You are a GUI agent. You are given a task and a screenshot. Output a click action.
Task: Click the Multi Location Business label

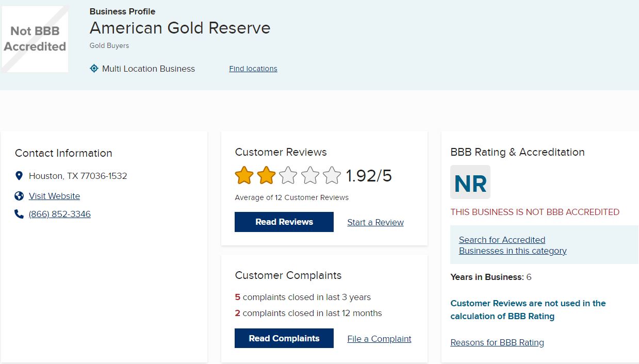pos(149,69)
